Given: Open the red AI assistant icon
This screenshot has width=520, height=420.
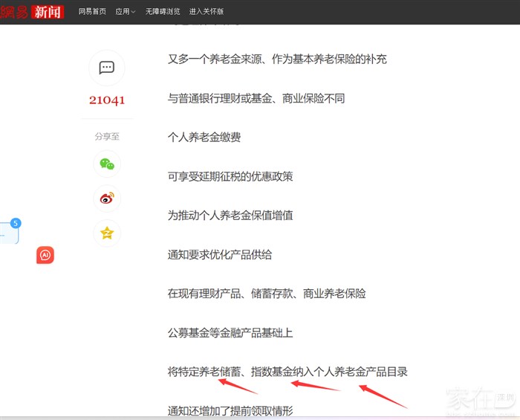Looking at the screenshot, I should (45, 256).
